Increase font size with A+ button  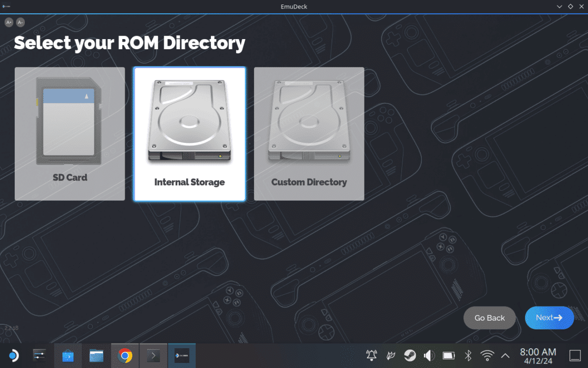coord(9,22)
